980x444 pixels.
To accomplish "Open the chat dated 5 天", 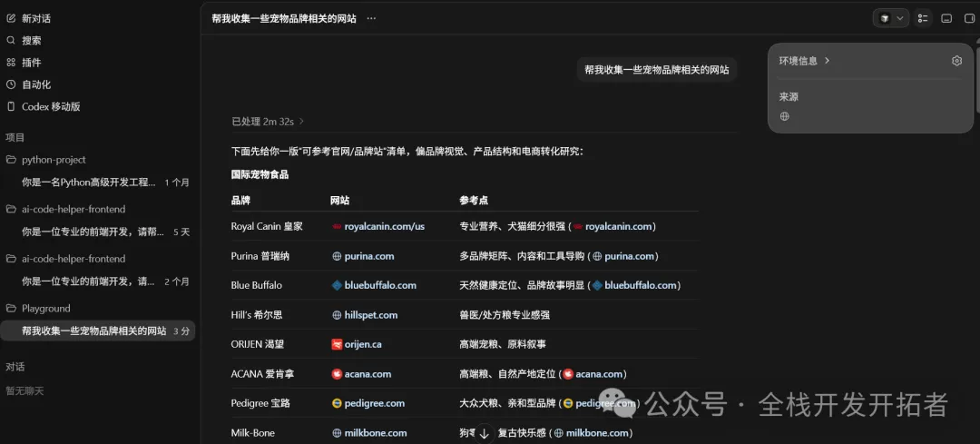I will pos(93,232).
